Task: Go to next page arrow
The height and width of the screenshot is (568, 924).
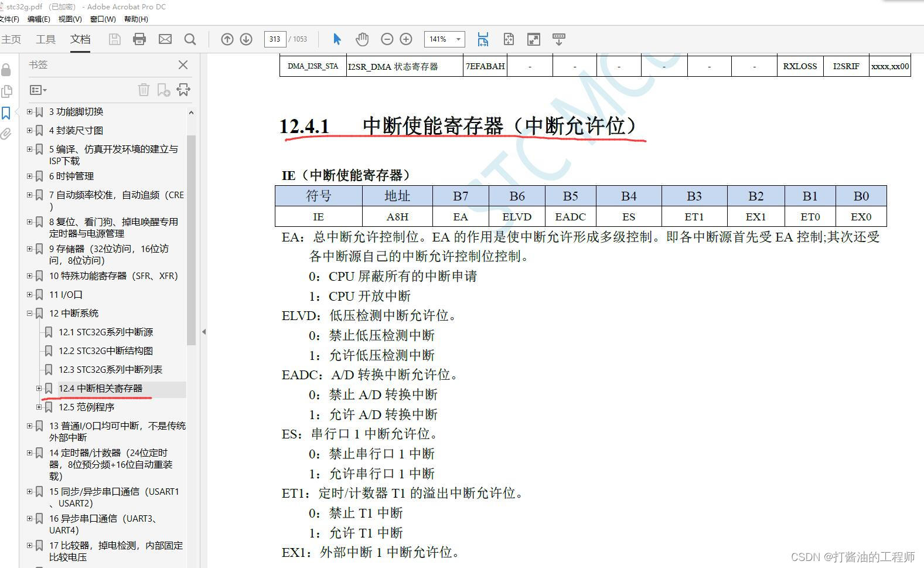Action: click(246, 39)
